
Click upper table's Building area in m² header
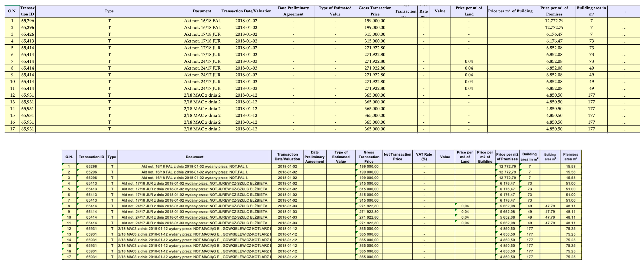pyautogui.click(x=591, y=11)
